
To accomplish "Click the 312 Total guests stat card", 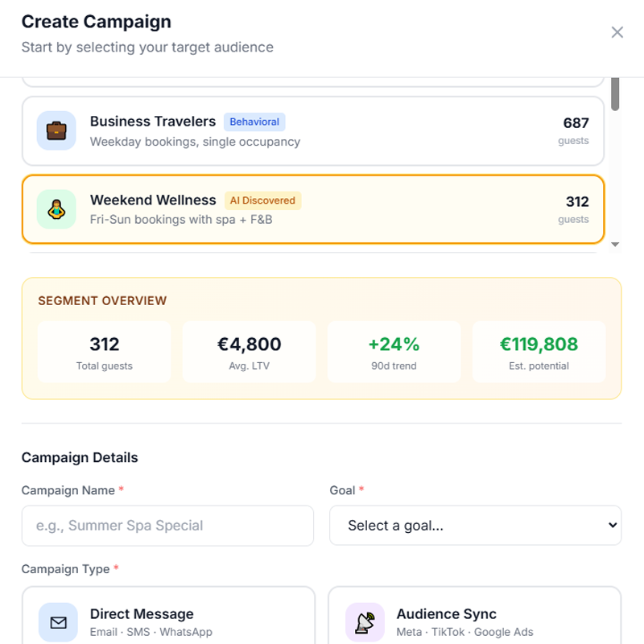I will 104,352.
